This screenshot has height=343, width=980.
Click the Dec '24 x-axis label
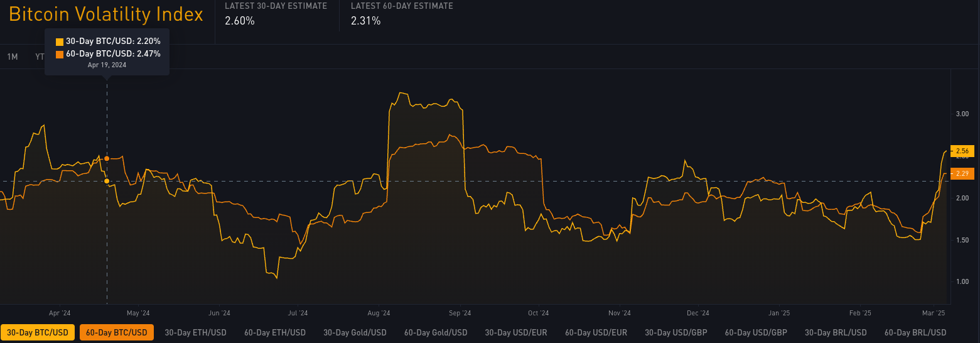point(698,313)
